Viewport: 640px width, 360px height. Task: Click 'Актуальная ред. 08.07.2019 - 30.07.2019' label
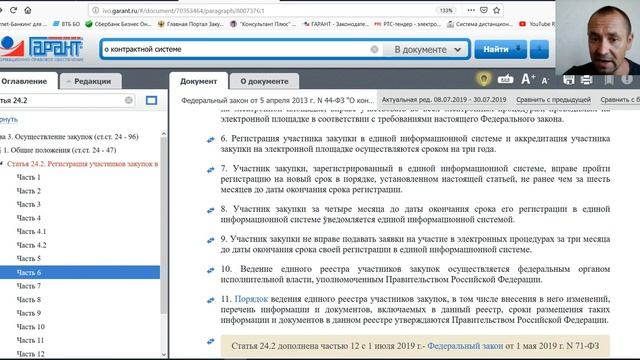click(x=444, y=100)
